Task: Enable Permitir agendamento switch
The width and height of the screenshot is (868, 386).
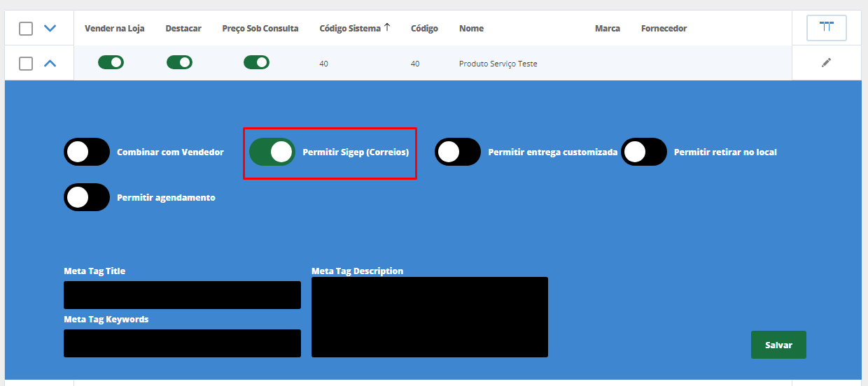Action: 87,197
